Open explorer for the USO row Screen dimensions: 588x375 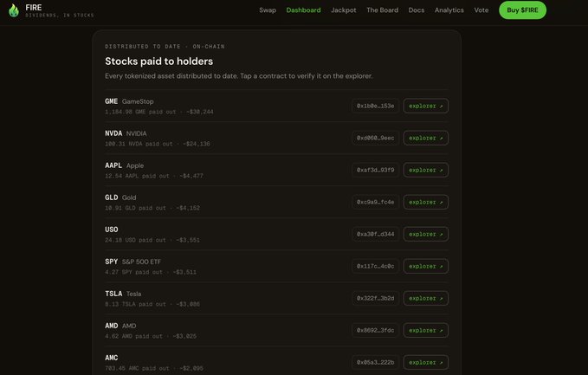point(425,234)
